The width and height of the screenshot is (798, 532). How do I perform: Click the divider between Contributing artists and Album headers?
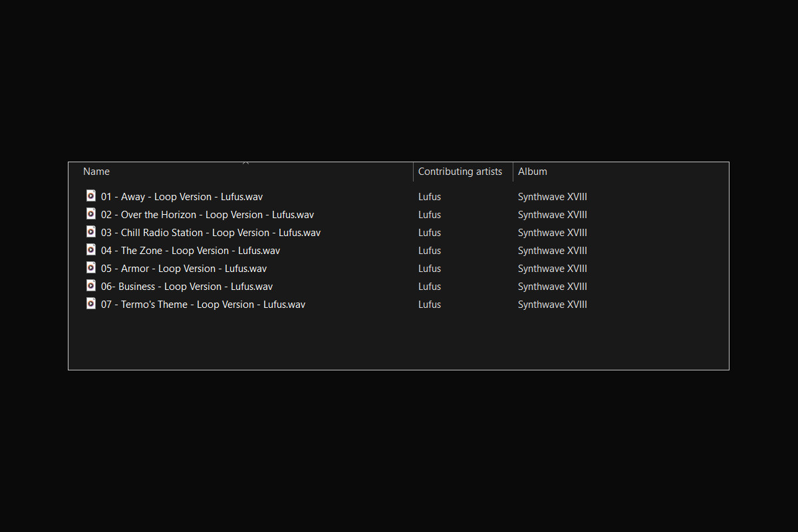click(x=513, y=172)
